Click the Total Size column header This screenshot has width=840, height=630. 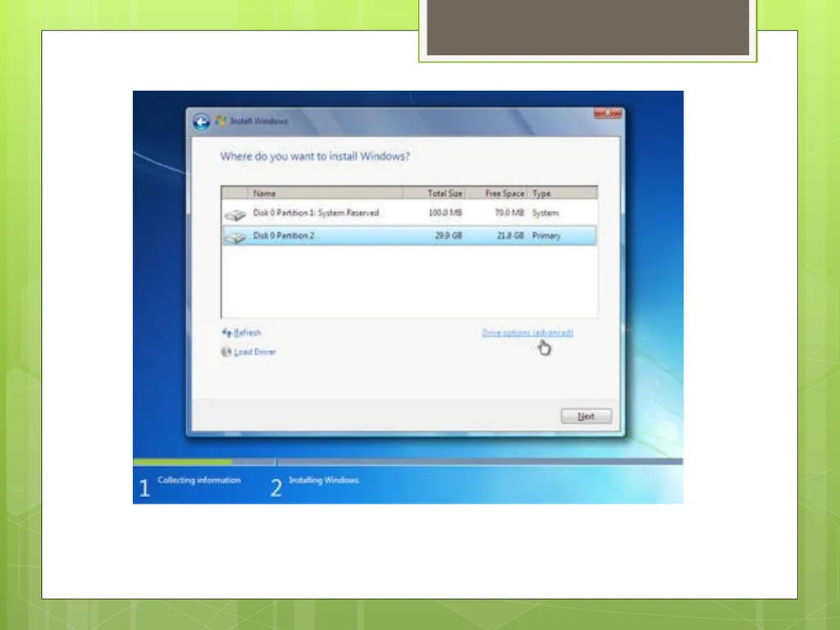[x=435, y=193]
